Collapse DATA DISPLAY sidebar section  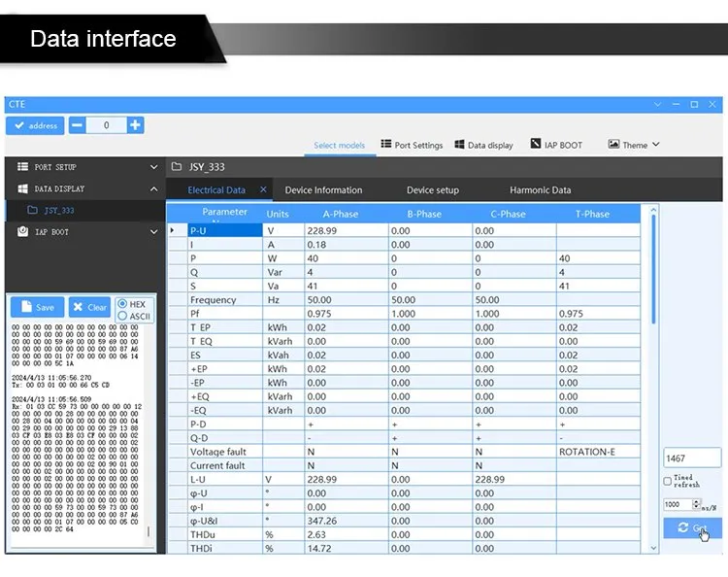point(85,188)
